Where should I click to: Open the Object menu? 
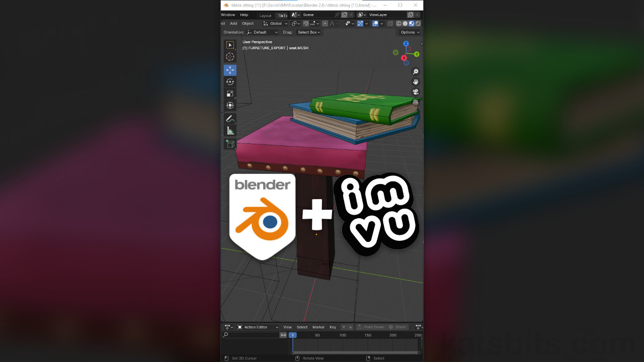[x=248, y=24]
